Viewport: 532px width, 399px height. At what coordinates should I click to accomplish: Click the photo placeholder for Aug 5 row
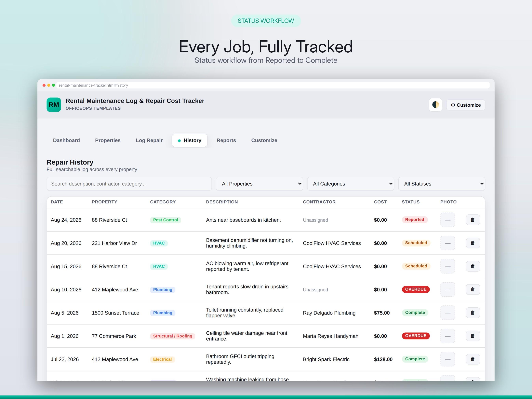[448, 313]
